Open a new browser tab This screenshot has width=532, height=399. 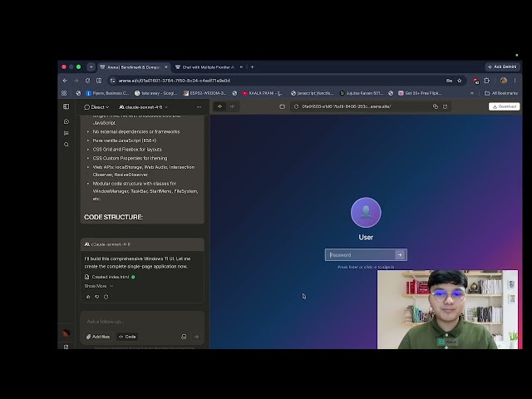tap(252, 67)
